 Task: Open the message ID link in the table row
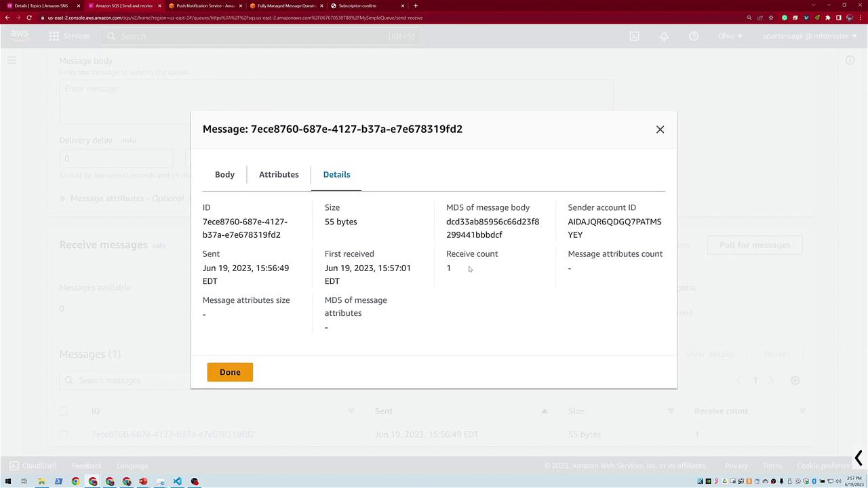point(173,434)
